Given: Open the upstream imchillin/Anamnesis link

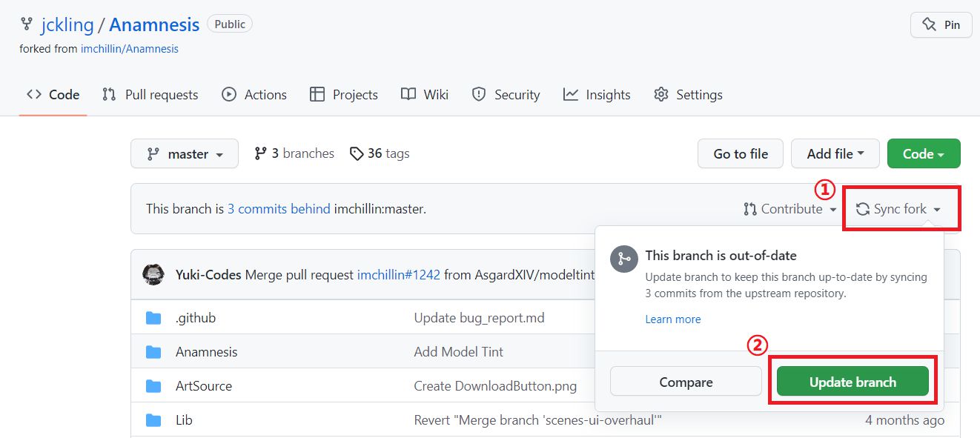Looking at the screenshot, I should coord(130,49).
